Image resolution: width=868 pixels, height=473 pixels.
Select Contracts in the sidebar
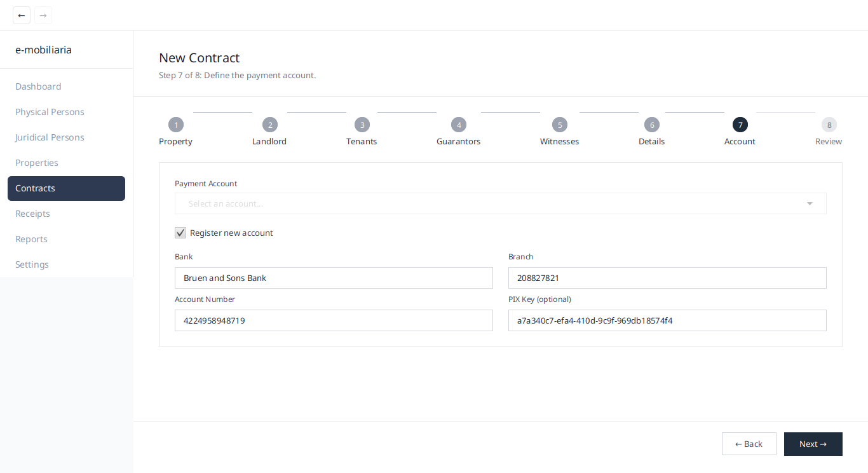(67, 188)
